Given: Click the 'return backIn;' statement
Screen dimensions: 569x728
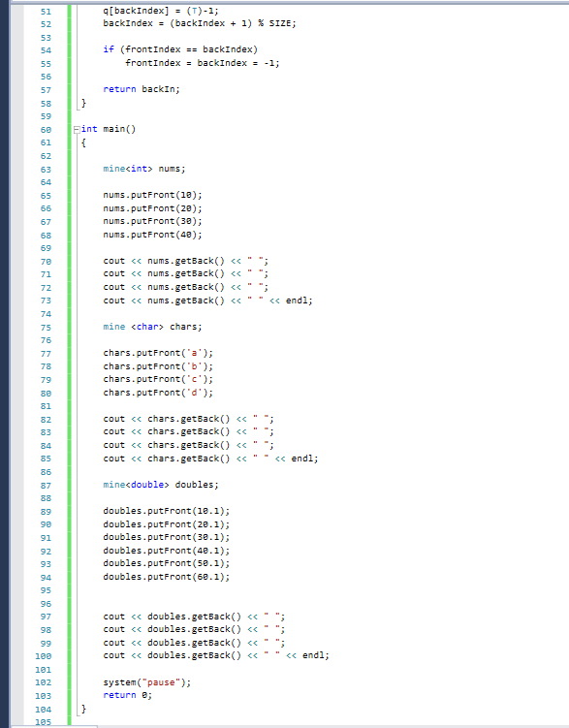Looking at the screenshot, I should (x=142, y=89).
